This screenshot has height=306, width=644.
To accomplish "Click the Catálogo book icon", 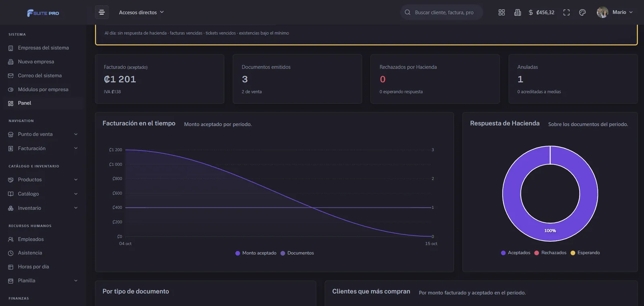I will (11, 194).
